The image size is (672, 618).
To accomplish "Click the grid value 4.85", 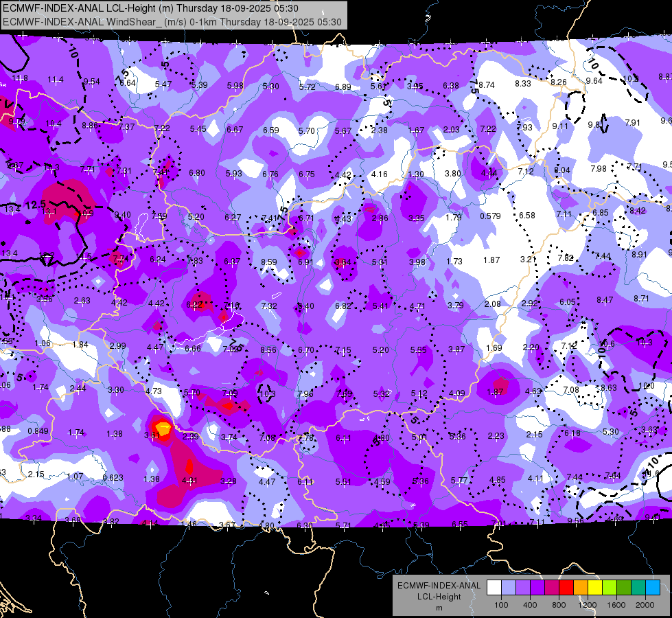I will point(497,479).
